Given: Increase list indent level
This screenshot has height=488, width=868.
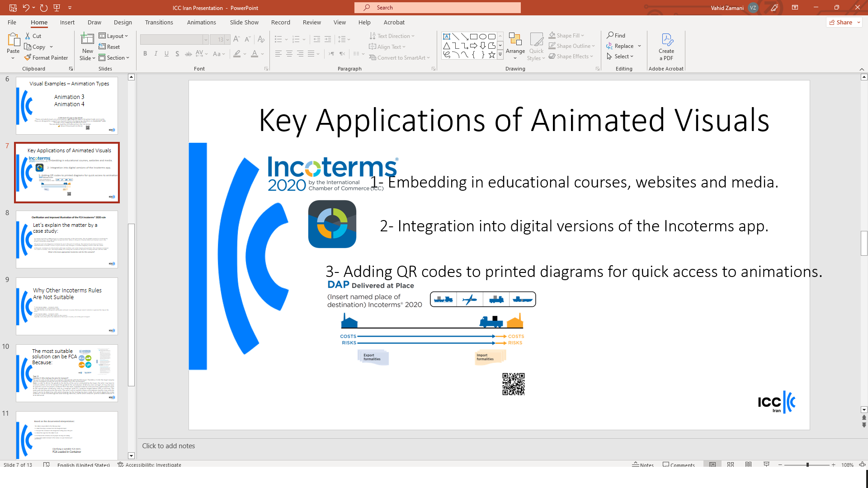Looking at the screenshot, I should click(x=328, y=40).
